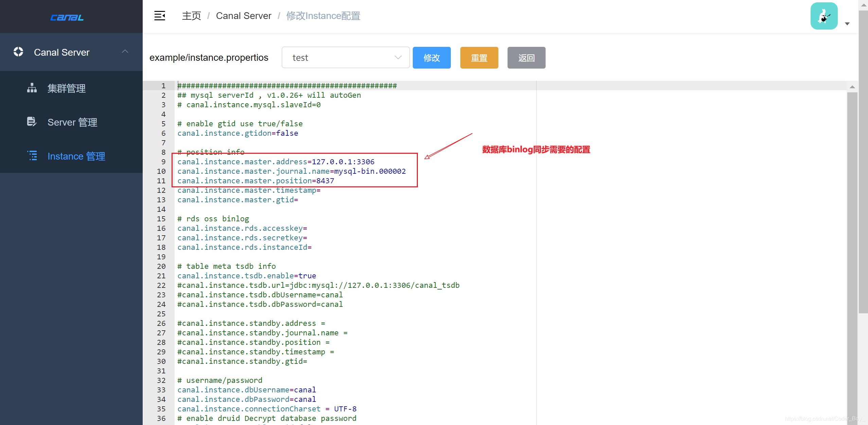Click the username/password comment line
868x425 pixels.
coord(220,380)
